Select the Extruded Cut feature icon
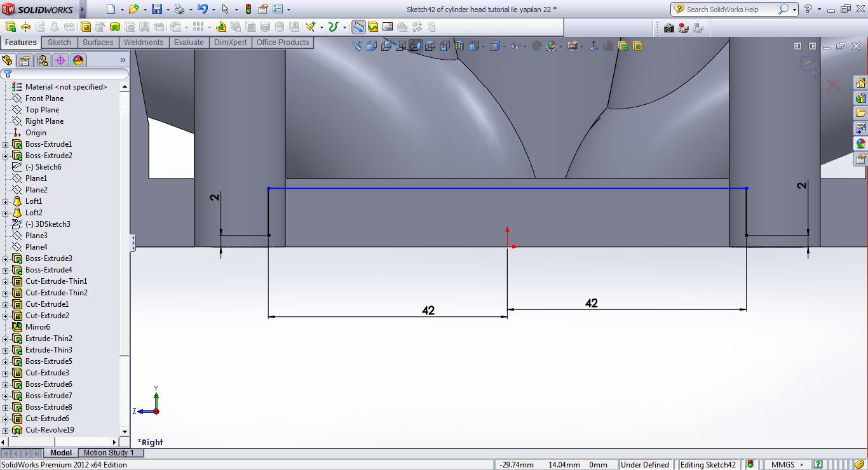This screenshot has height=470, width=868. [86, 27]
